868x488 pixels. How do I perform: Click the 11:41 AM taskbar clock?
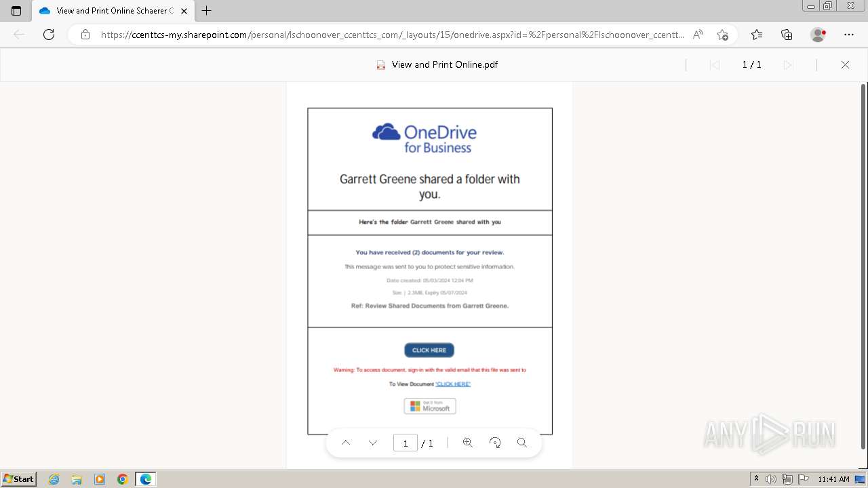coord(833,479)
